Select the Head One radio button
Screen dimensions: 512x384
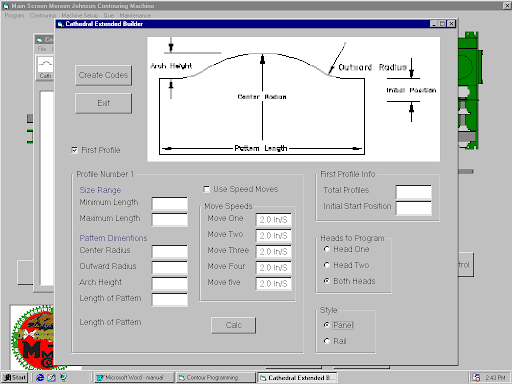pos(327,249)
